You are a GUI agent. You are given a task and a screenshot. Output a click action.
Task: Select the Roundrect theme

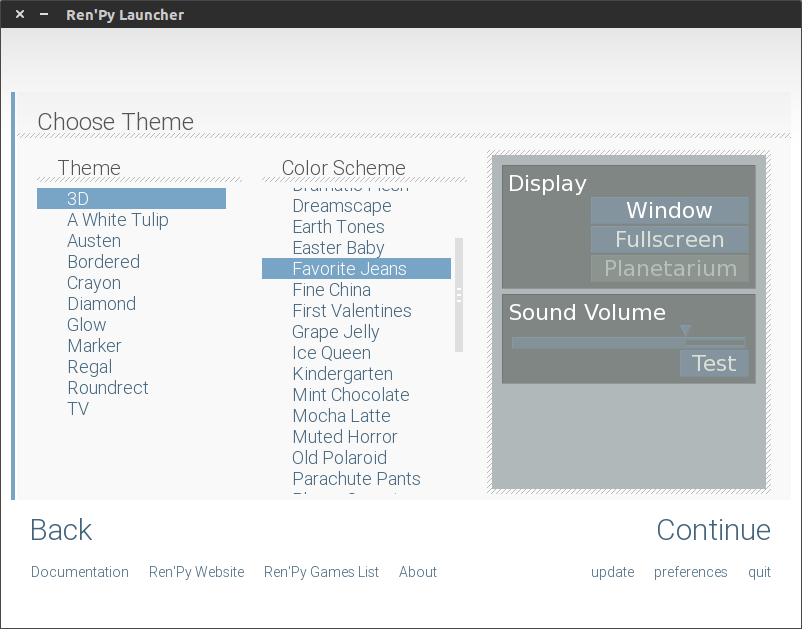107,388
